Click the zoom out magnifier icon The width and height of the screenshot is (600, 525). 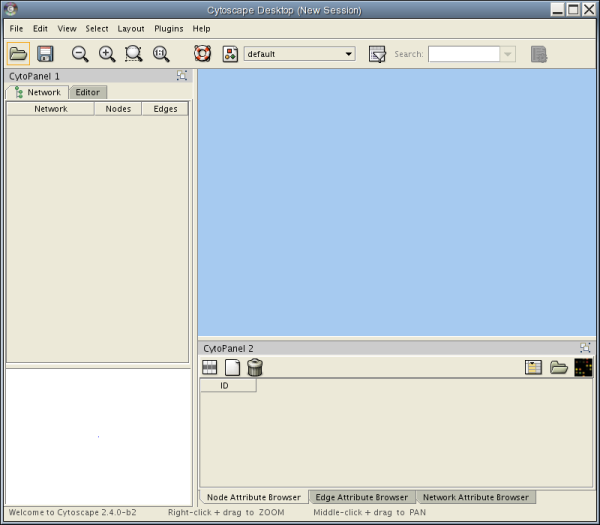click(x=80, y=54)
